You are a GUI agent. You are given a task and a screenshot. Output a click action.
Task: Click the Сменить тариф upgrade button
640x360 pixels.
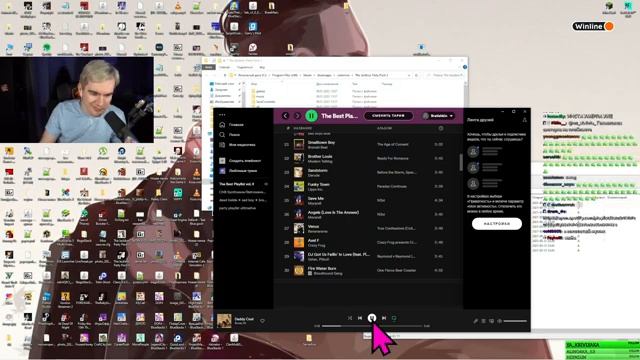(x=388, y=116)
